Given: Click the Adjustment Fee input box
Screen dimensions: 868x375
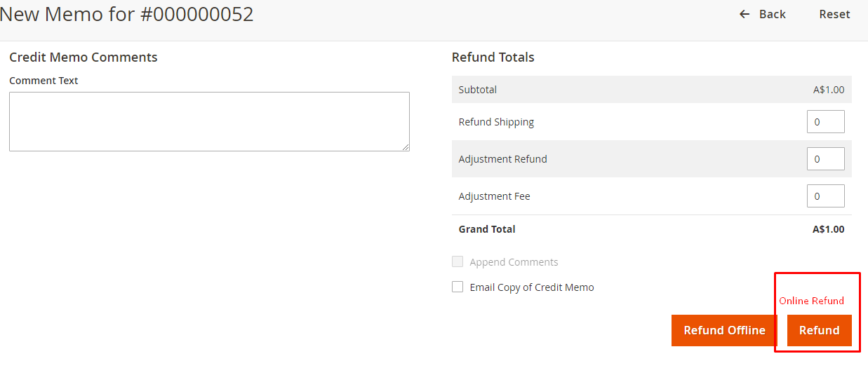Looking at the screenshot, I should pyautogui.click(x=825, y=196).
